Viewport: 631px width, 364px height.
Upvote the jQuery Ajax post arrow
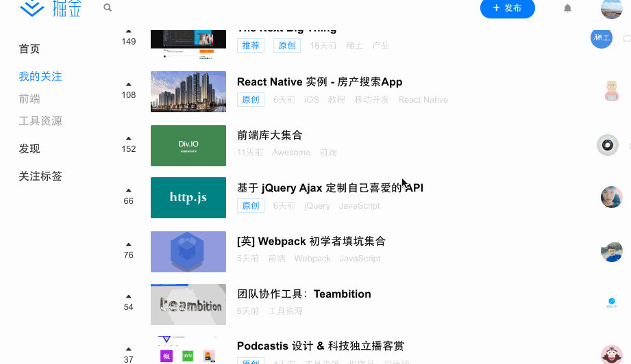tap(128, 190)
